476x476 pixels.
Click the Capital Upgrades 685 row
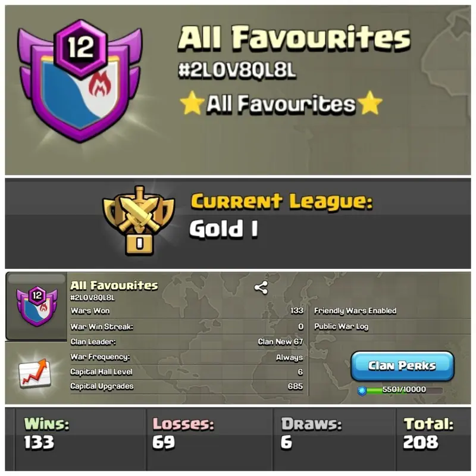(x=187, y=386)
